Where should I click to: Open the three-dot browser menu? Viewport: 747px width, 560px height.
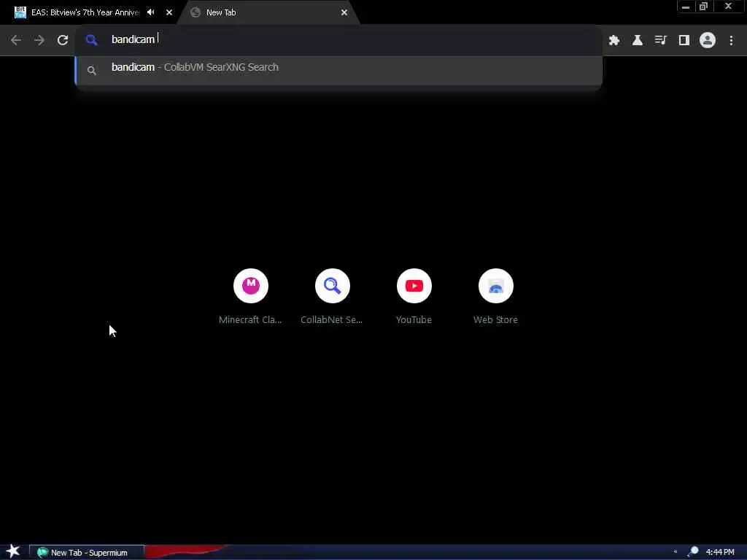click(731, 41)
